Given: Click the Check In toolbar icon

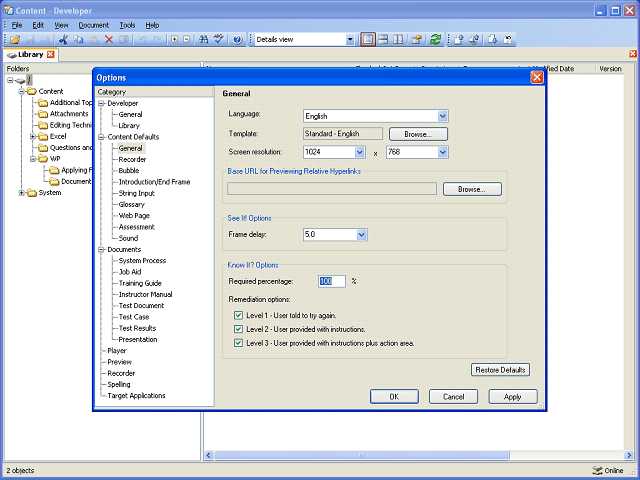Looking at the screenshot, I should click(459, 40).
